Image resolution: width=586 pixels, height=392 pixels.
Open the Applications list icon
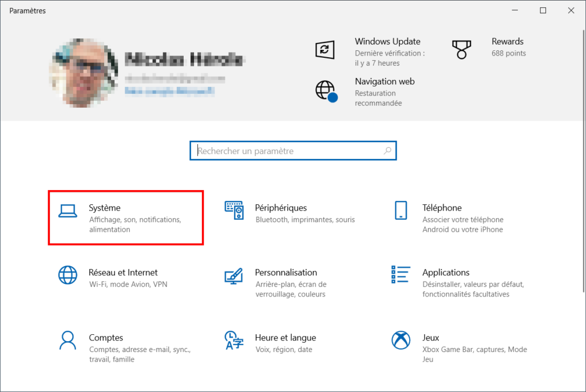pos(401,275)
